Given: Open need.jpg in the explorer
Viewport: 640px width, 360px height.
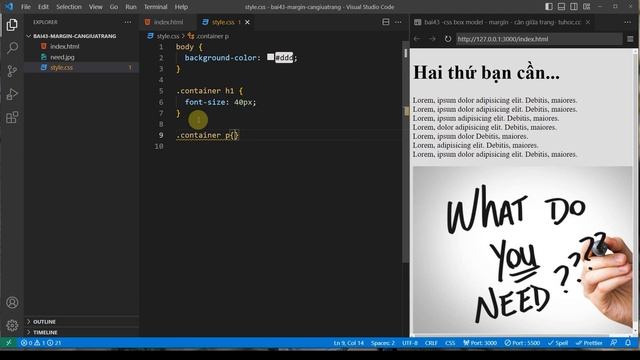Looking at the screenshot, I should [x=62, y=57].
